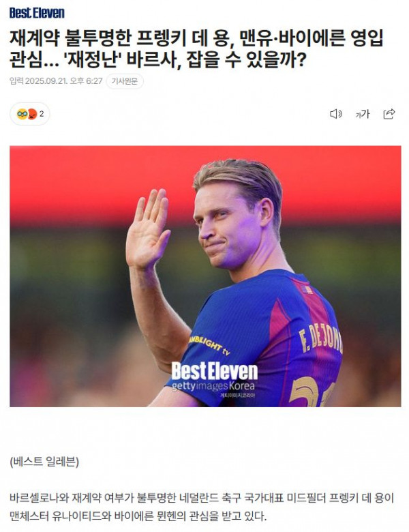Share the article using the share icon

389,114
